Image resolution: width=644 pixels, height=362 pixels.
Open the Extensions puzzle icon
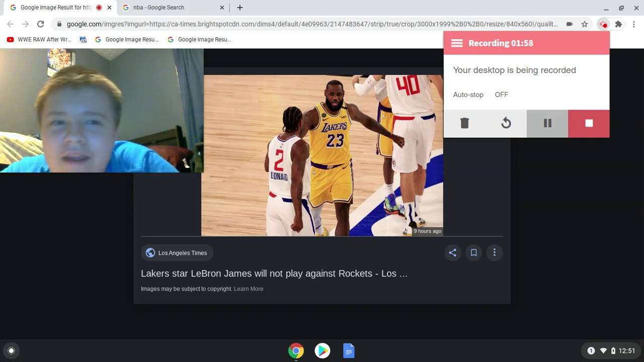[618, 24]
